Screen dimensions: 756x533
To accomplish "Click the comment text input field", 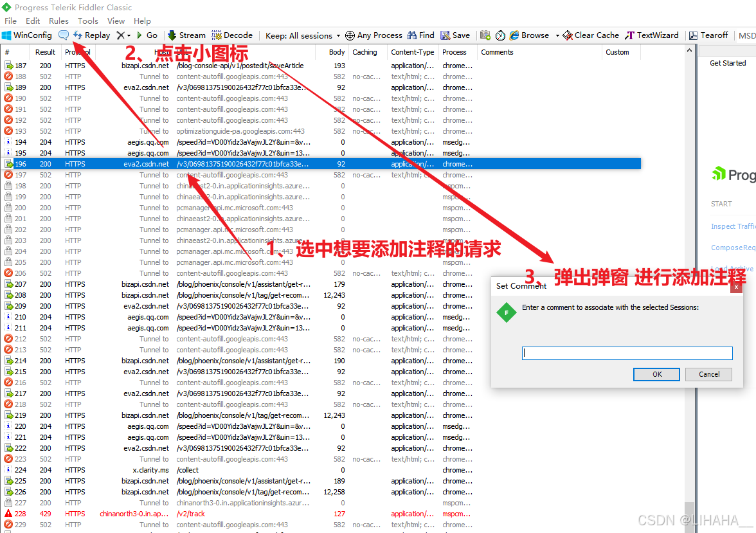I will tap(627, 353).
